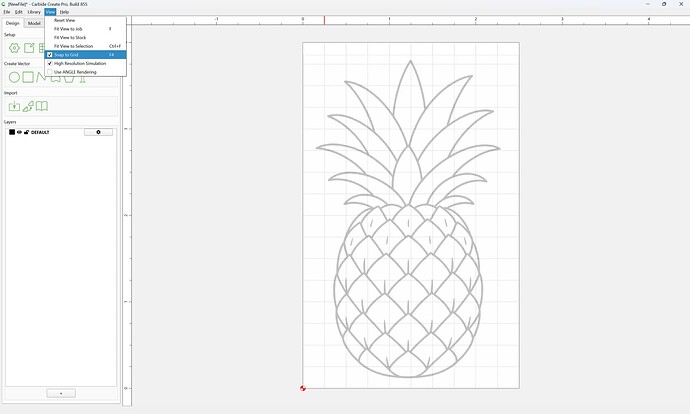Image resolution: width=690 pixels, height=414 pixels.
Task: Toggle DEFAULT layer lock icon
Action: tap(26, 132)
